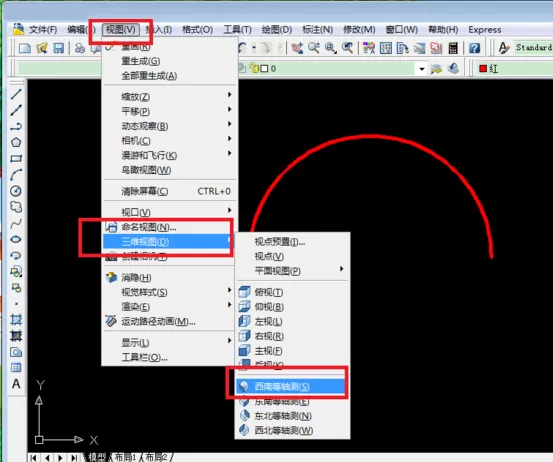Expand the 视口(V) submenu
Screen dimensions: 553x462
(x=170, y=212)
